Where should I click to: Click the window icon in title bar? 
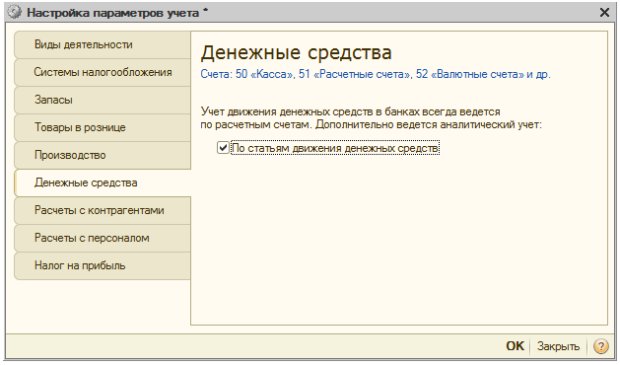14,12
